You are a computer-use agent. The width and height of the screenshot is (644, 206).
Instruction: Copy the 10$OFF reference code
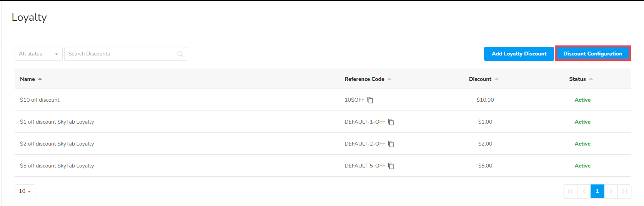370,100
